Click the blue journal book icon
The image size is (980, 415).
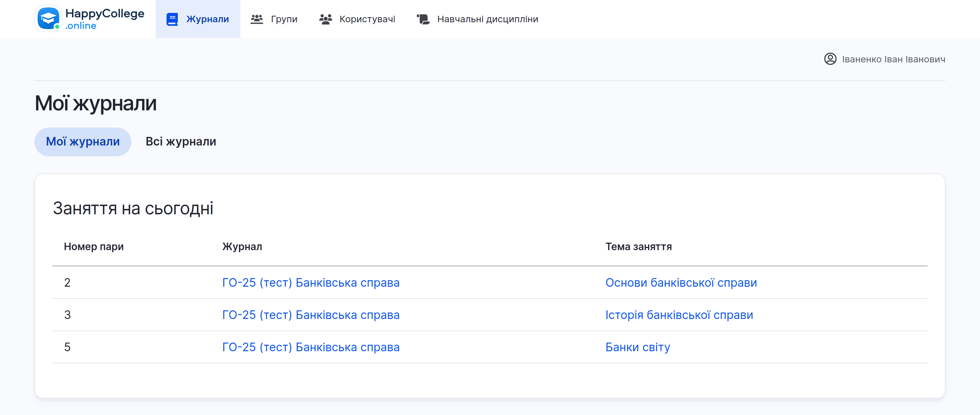pos(172,19)
